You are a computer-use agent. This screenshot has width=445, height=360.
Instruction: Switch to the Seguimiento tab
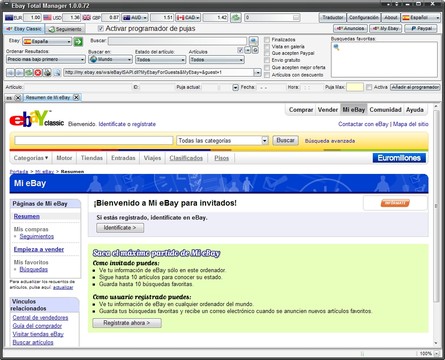65,29
